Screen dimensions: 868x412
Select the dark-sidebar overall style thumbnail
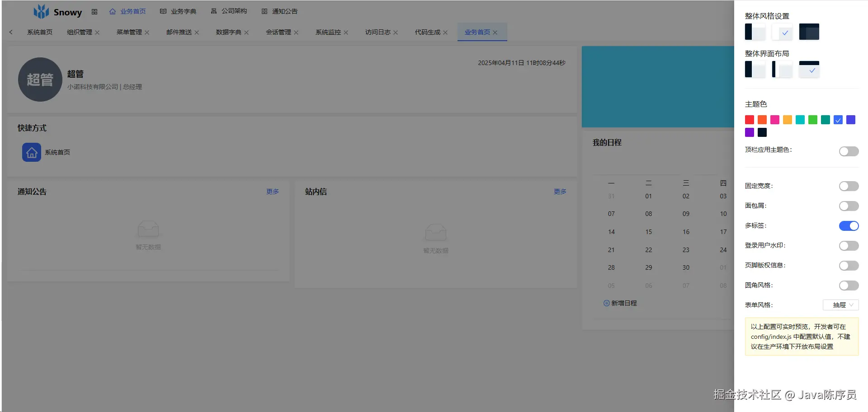(x=755, y=32)
